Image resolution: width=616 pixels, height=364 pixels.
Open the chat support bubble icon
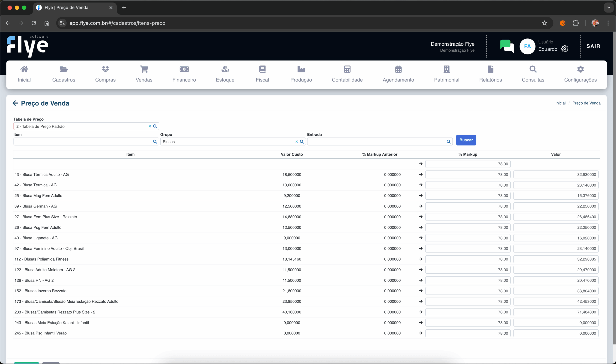[507, 46]
